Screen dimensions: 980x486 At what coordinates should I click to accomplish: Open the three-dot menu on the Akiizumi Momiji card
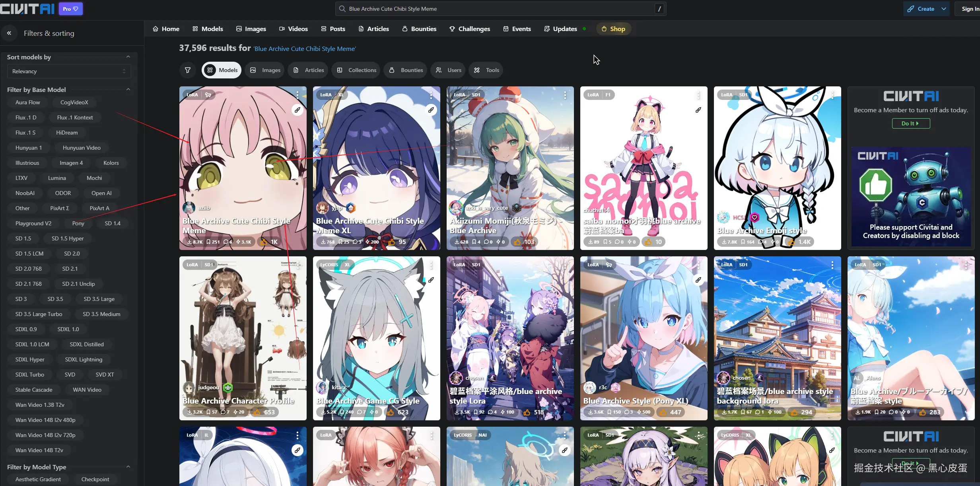(x=565, y=95)
